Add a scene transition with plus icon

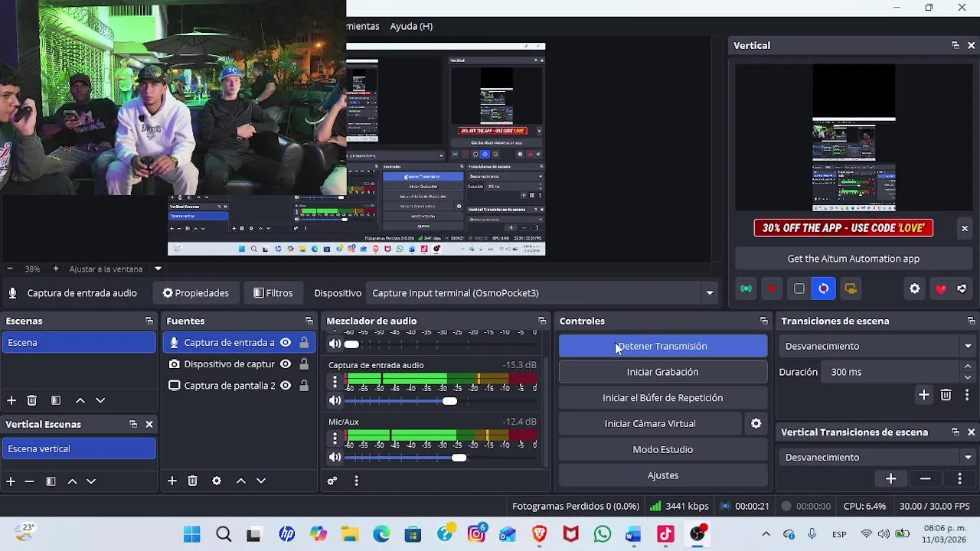[x=924, y=395]
